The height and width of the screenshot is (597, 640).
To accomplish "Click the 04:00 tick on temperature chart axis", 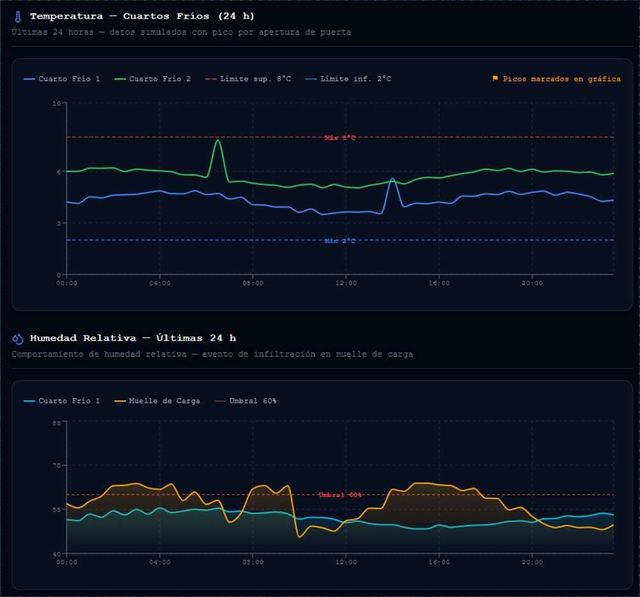I will coord(160,283).
